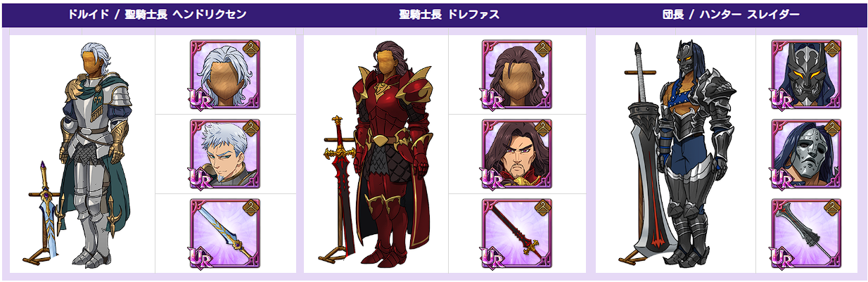The height and width of the screenshot is (282, 868).
Task: Select Hendrickson's face UR icon
Action: click(225, 154)
